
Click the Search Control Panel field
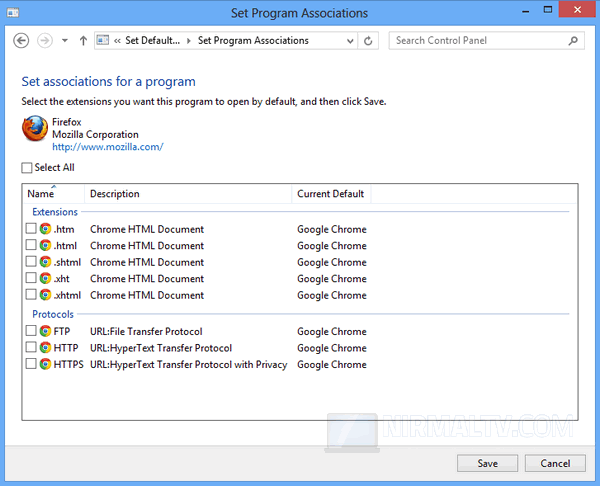(x=486, y=41)
